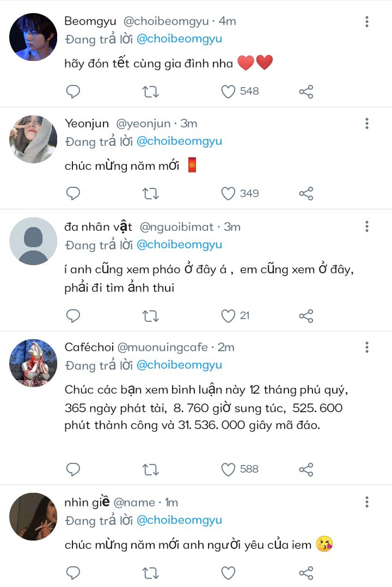Open Caféchoi's profile name

click(x=89, y=347)
